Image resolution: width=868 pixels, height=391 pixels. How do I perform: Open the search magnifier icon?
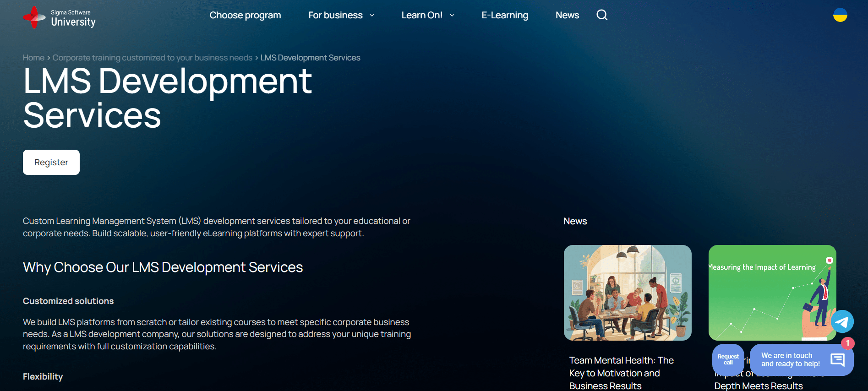click(x=602, y=15)
